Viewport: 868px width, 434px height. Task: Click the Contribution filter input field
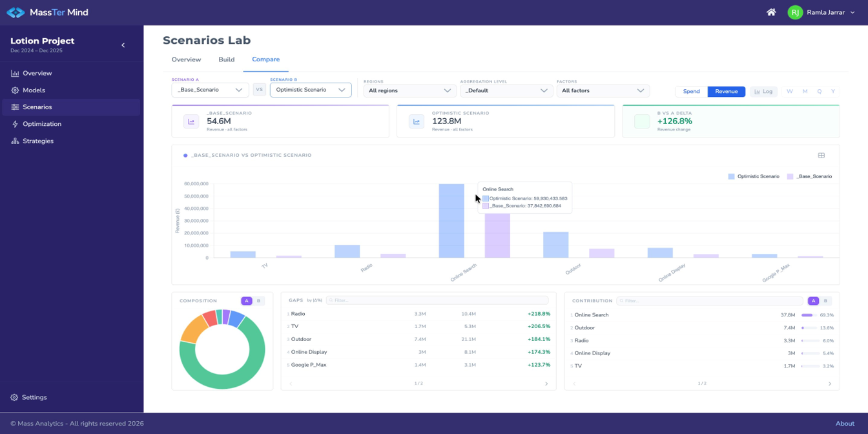(x=709, y=301)
